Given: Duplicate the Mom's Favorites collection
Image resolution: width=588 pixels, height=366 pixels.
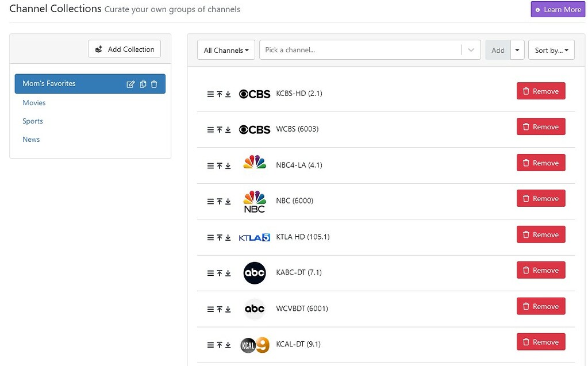Looking at the screenshot, I should 143,84.
